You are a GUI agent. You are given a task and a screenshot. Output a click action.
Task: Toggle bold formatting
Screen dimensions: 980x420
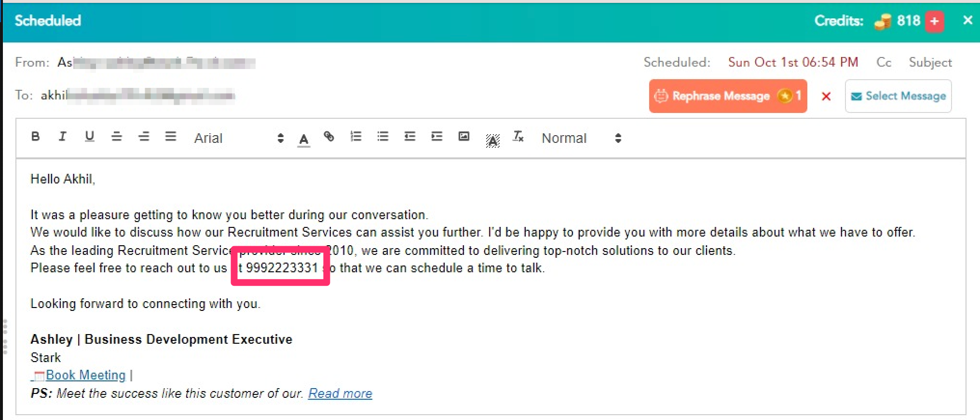point(35,137)
